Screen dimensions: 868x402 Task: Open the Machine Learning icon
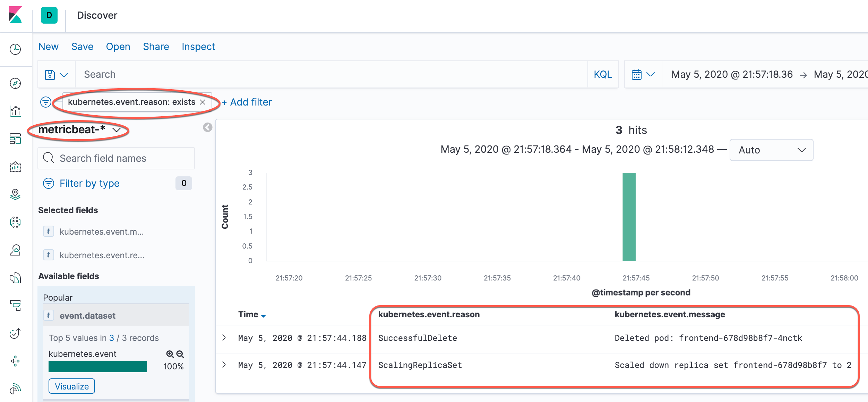pos(15,223)
